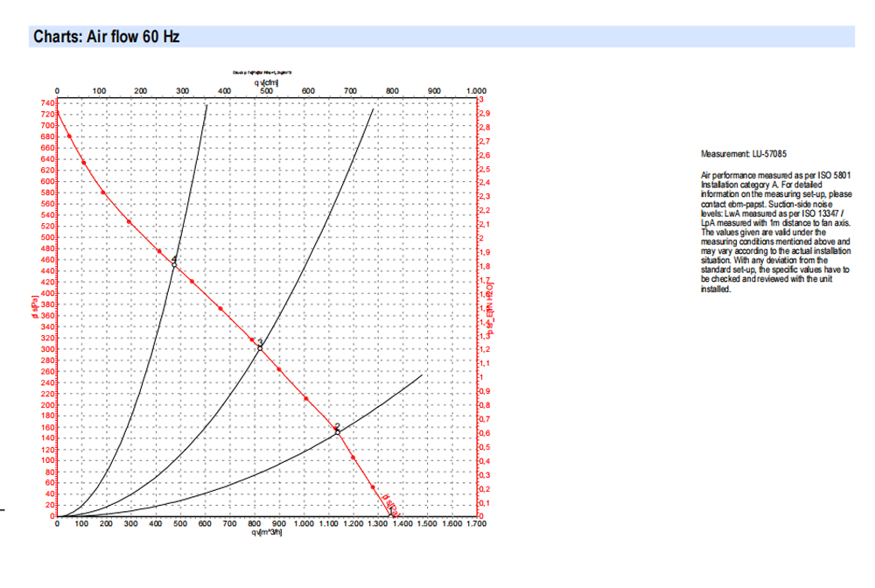This screenshot has width=875, height=588.
Task: Click the '1.200' tick on the bottom axis
Action: [x=353, y=524]
